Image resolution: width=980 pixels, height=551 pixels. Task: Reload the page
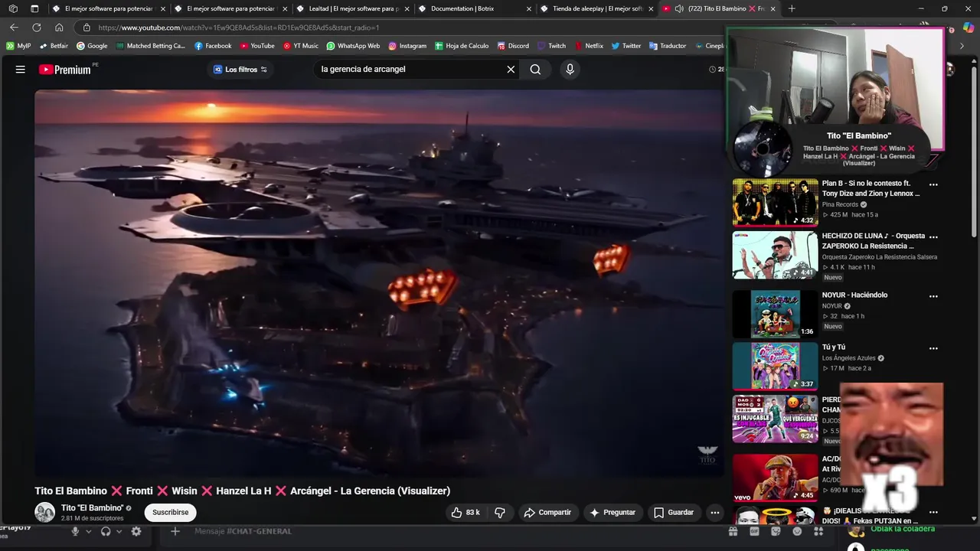(36, 27)
